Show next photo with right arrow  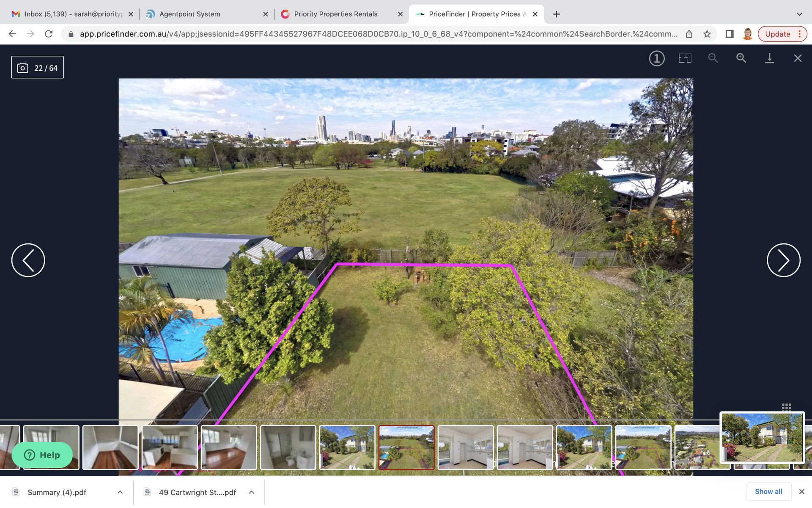click(783, 260)
